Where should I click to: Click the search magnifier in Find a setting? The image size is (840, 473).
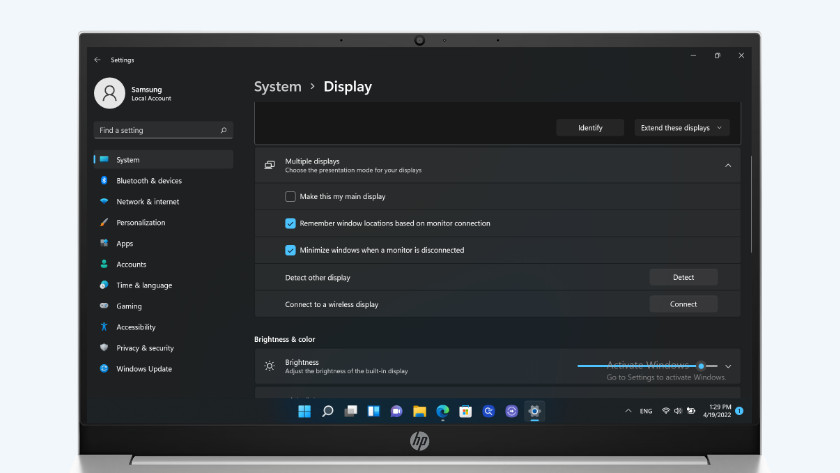pyautogui.click(x=223, y=130)
